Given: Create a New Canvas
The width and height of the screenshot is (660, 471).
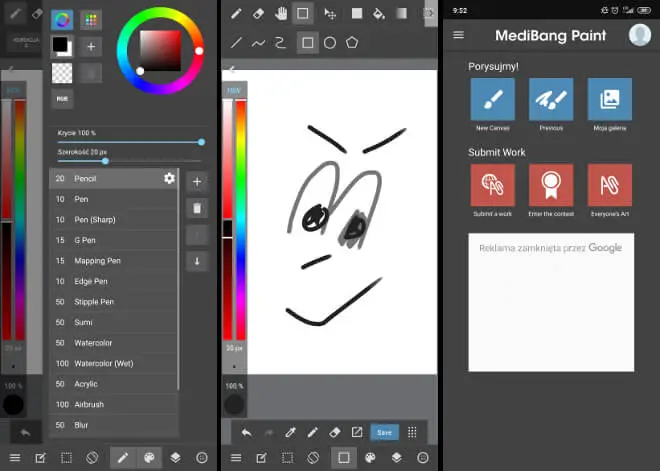Looking at the screenshot, I should (492, 99).
